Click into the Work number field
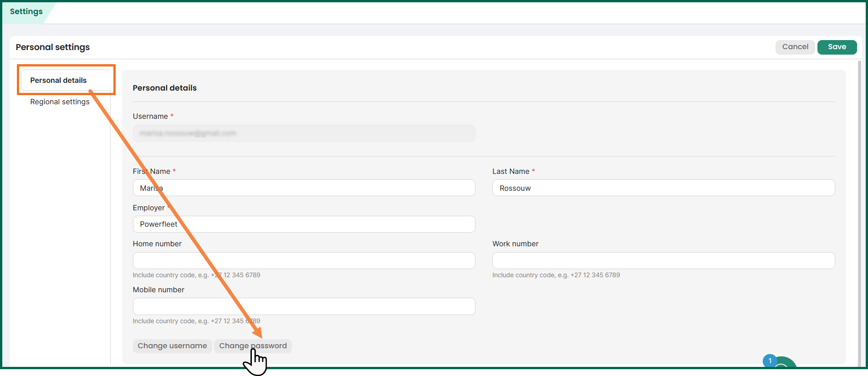The width and height of the screenshot is (868, 376). point(664,261)
